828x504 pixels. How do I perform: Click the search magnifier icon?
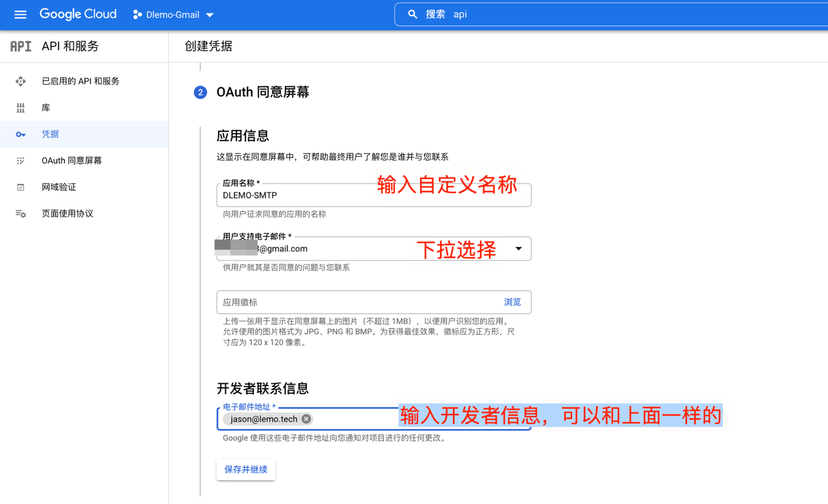[412, 14]
